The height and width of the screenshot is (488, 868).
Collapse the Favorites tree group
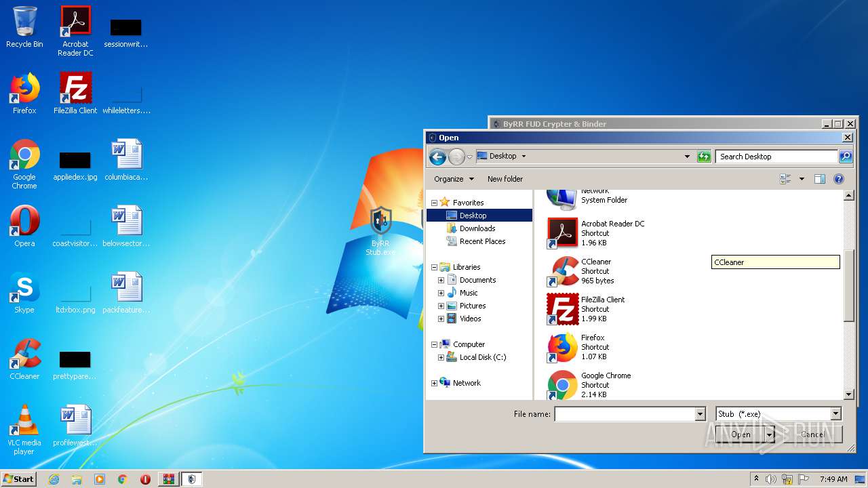(x=434, y=203)
